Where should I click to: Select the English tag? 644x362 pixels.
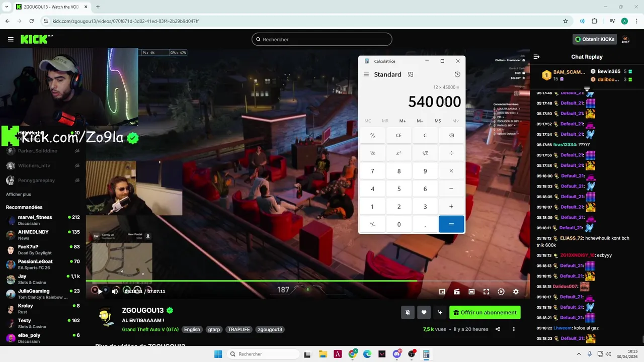click(192, 329)
